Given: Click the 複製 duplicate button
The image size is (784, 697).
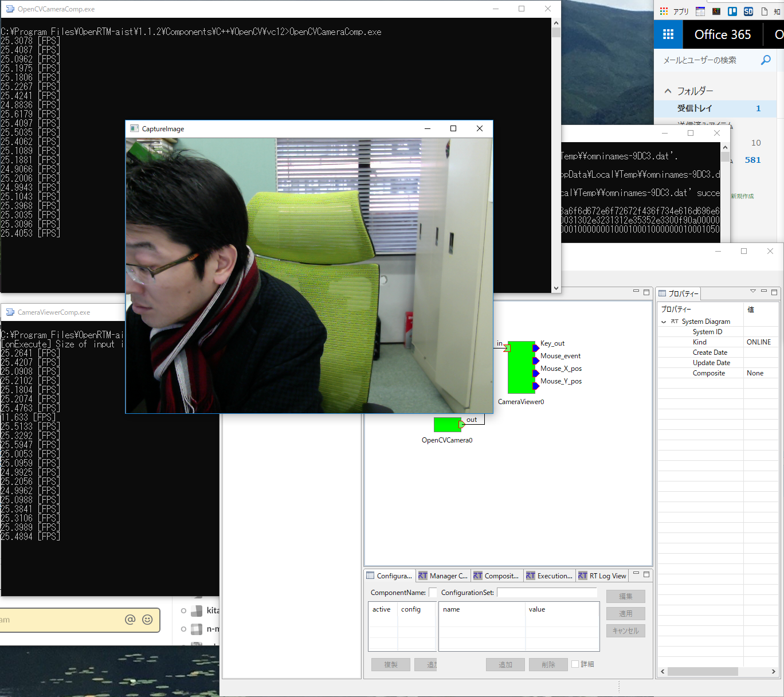Looking at the screenshot, I should point(391,664).
